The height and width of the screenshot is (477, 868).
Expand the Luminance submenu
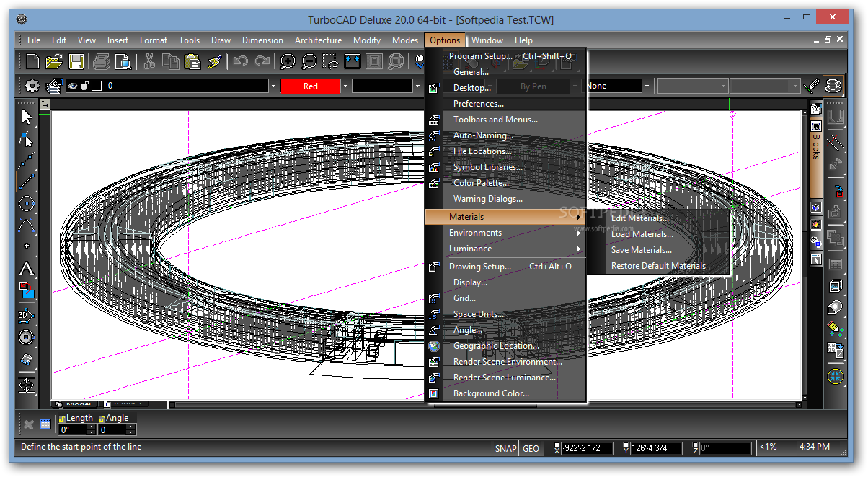(505, 249)
